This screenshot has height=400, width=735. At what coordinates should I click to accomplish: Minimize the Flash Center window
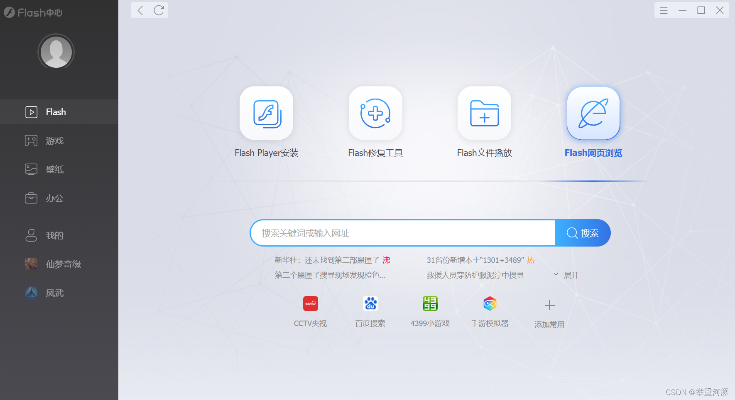point(682,10)
